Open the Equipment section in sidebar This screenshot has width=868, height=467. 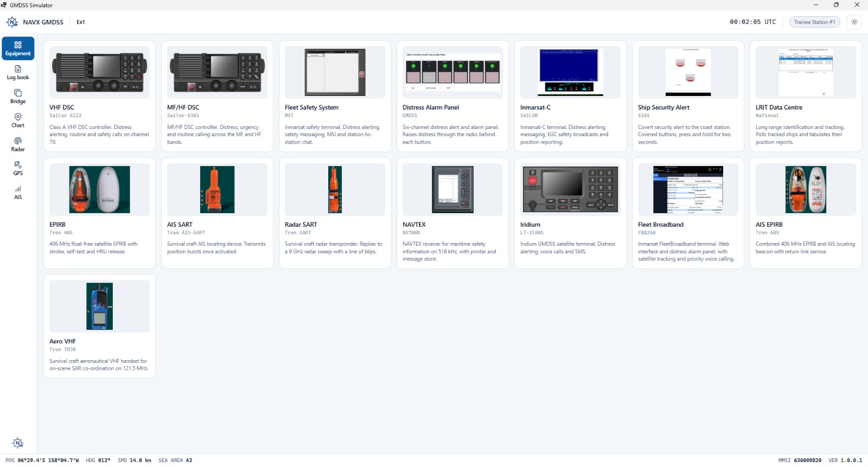pyautogui.click(x=18, y=48)
